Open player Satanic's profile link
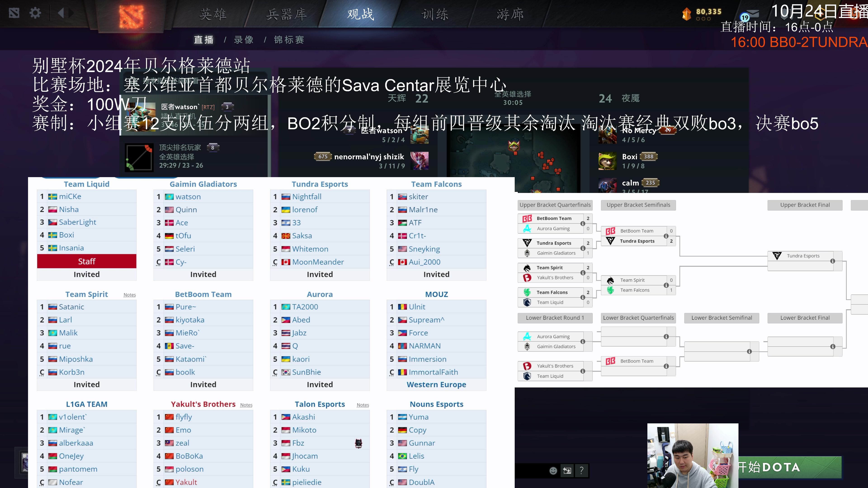Screen dimensions: 868x488 (x=71, y=307)
